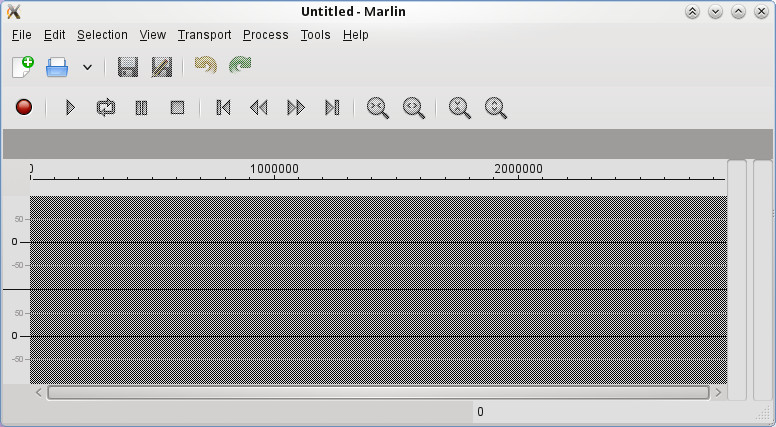Expand the dropdown arrow beside Open
This screenshot has width=776, height=427.
87,67
